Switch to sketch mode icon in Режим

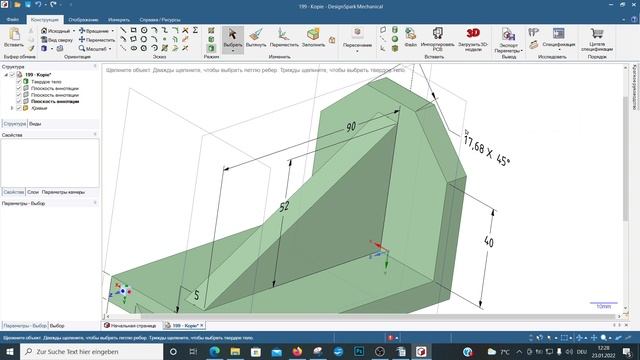(x=211, y=31)
